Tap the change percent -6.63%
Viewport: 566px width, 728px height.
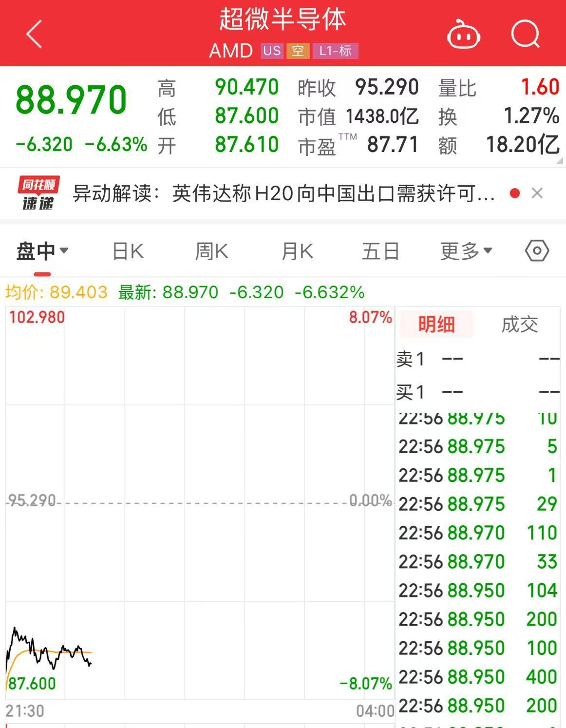pos(116,144)
